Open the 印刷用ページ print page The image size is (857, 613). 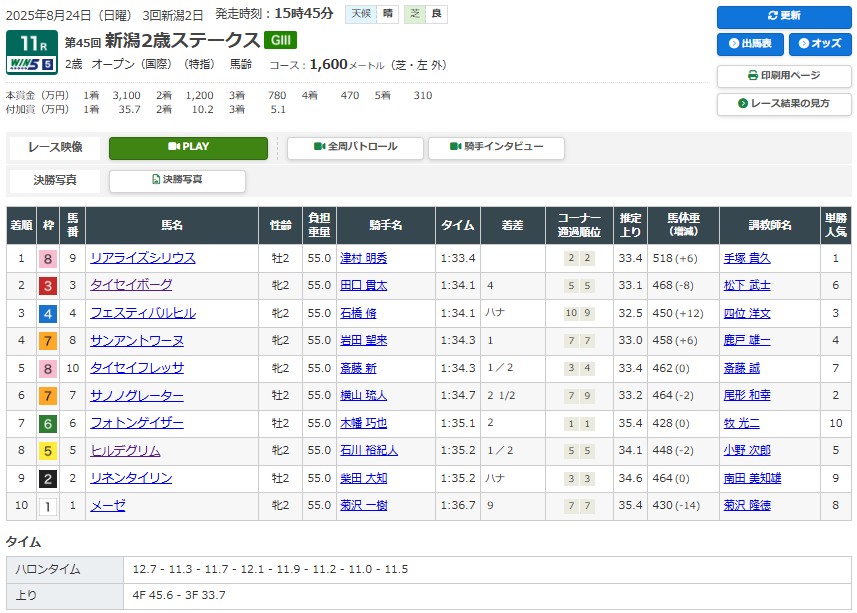[783, 76]
